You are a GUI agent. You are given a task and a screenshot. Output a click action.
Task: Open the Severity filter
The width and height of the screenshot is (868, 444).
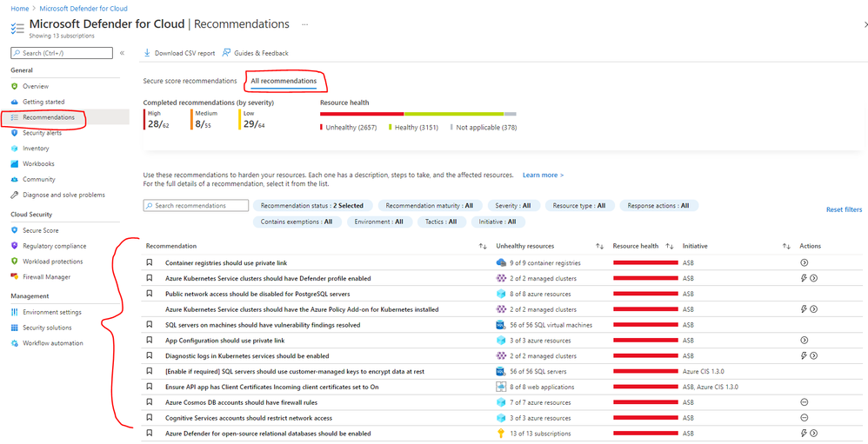point(514,206)
